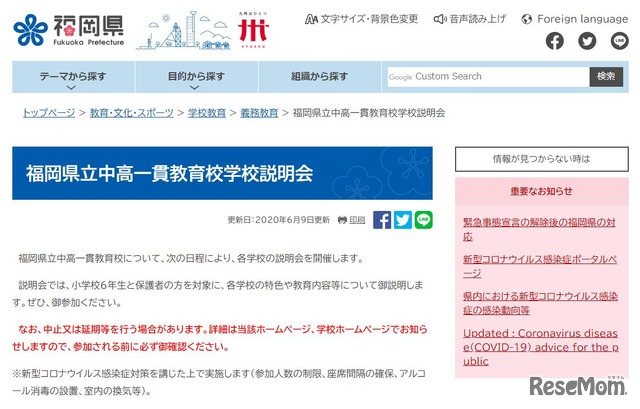The height and width of the screenshot is (409, 640).
Task: Share page via blue Facebook button
Action: click(382, 220)
